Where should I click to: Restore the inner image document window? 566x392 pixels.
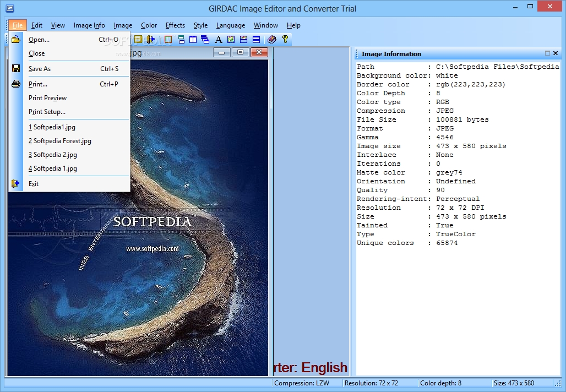coord(241,53)
